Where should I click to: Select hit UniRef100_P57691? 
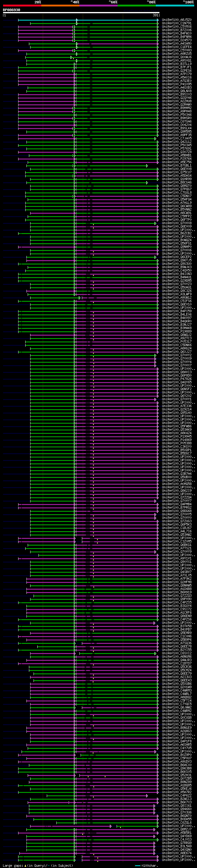[x=177, y=149]
